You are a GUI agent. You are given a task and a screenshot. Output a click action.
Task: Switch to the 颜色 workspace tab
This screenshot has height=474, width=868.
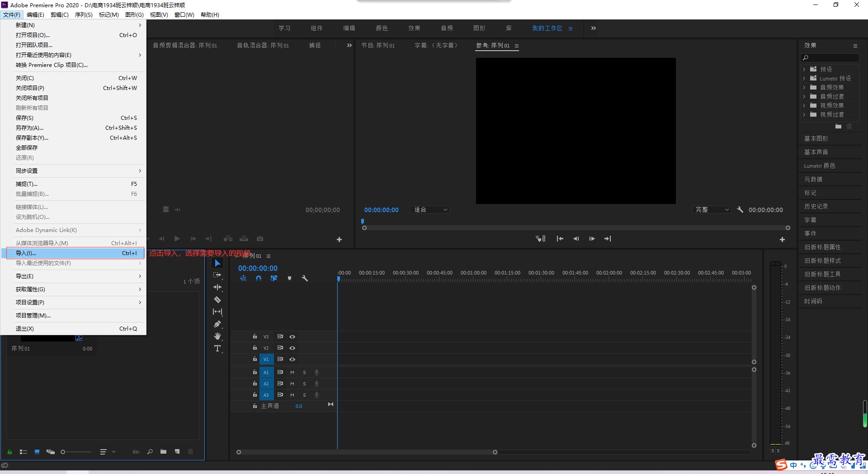382,28
